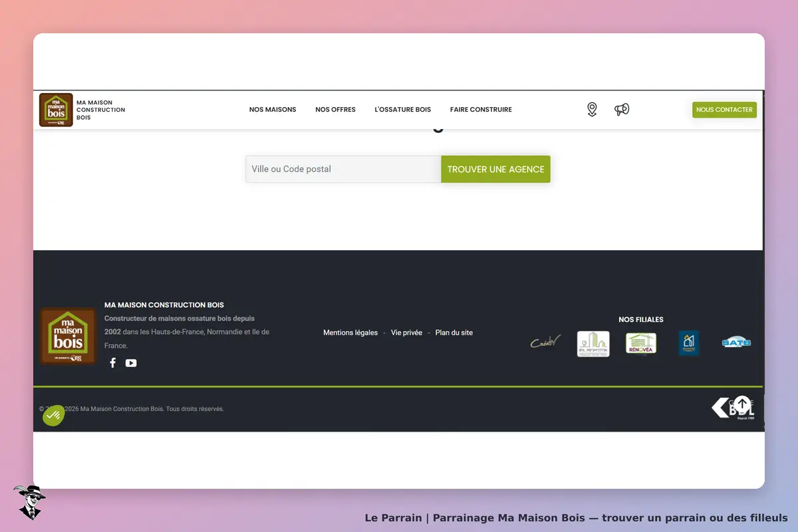This screenshot has height=532, width=798.
Task: Open the Facebook page from the footer
Action: 113,363
